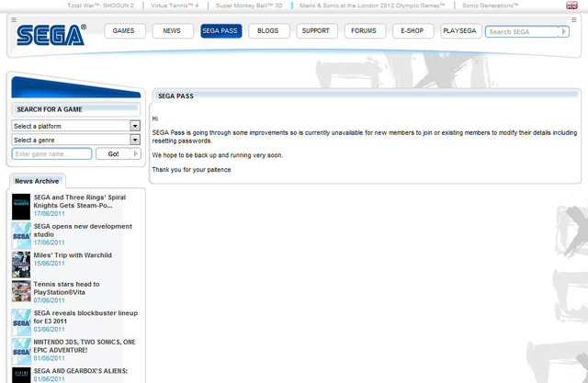The image size is (588, 383).
Task: Read SEGA opens new development studio
Action: click(x=83, y=231)
